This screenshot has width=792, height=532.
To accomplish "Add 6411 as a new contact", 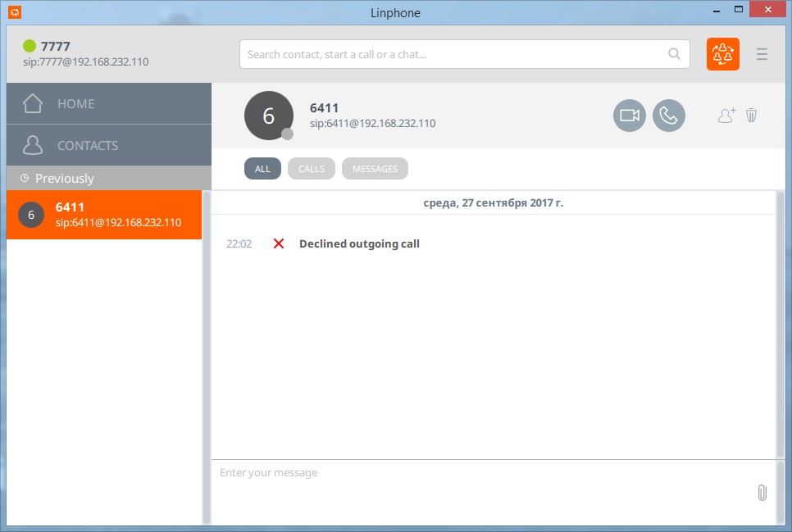I will pos(726,116).
